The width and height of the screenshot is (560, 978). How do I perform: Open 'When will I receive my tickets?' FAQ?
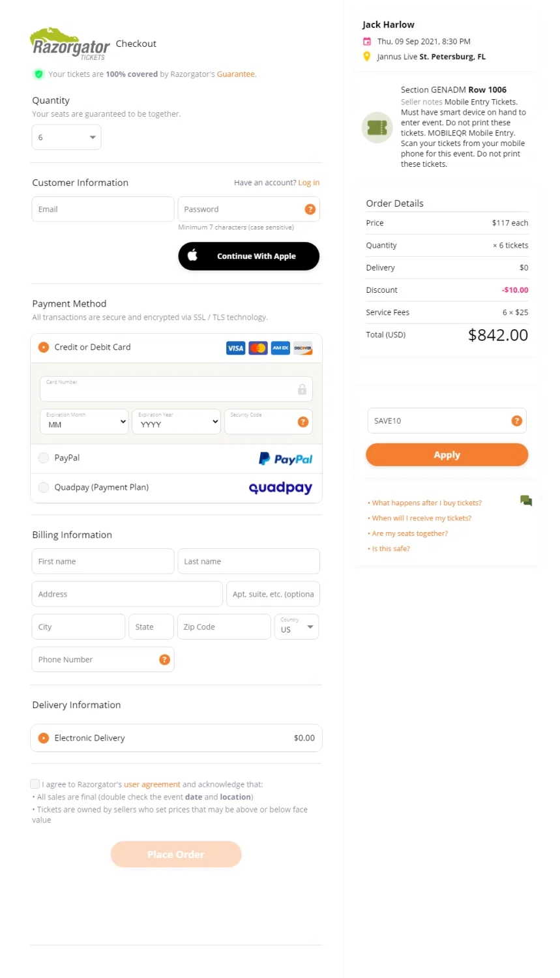[421, 518]
